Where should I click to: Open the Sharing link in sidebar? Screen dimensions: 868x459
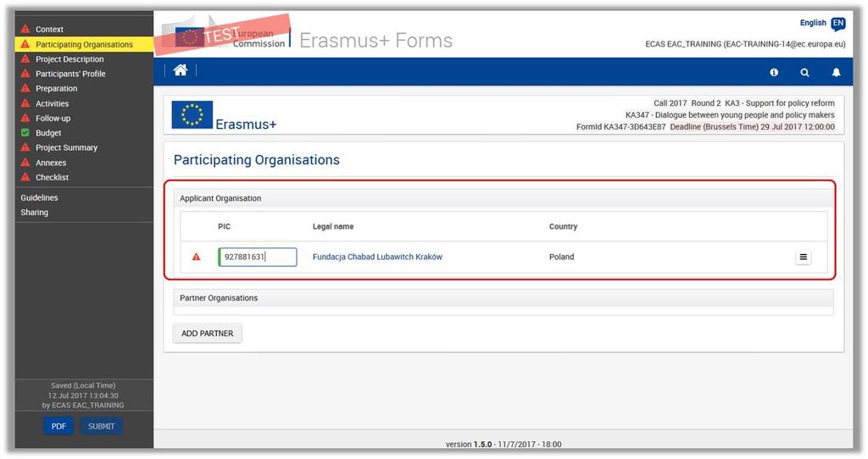tap(34, 213)
